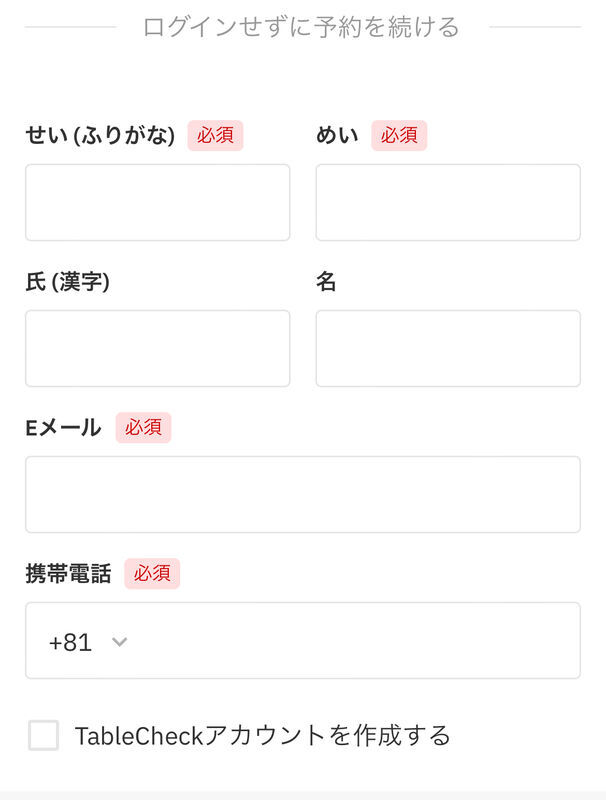This screenshot has height=800, width=606.
Task: Click the めい field label
Action: [337, 135]
